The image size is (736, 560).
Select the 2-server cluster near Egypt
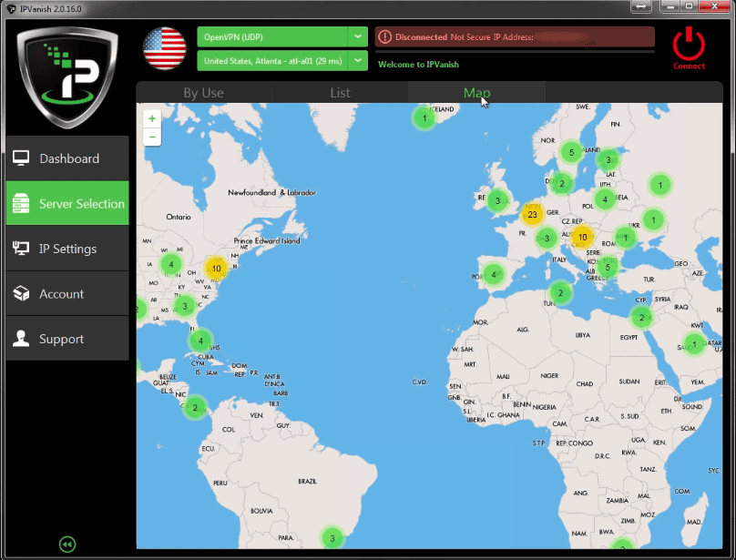pos(641,318)
